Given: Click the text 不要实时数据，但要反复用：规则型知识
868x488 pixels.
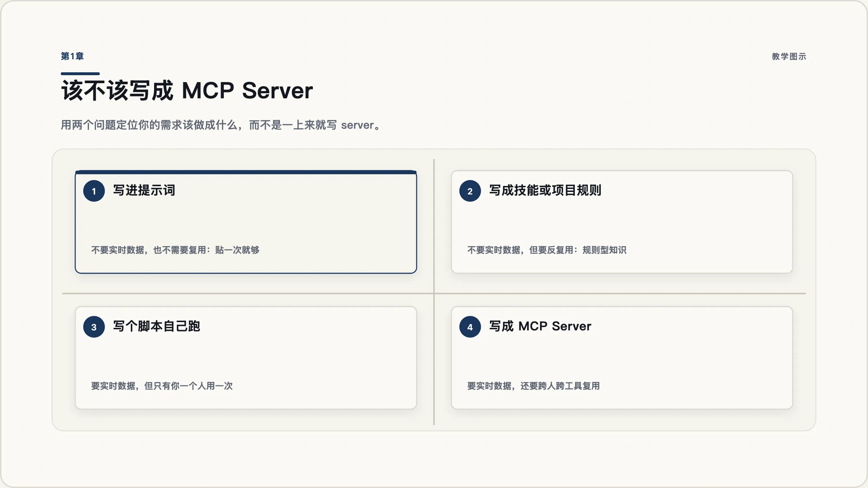Looking at the screenshot, I should click(547, 250).
